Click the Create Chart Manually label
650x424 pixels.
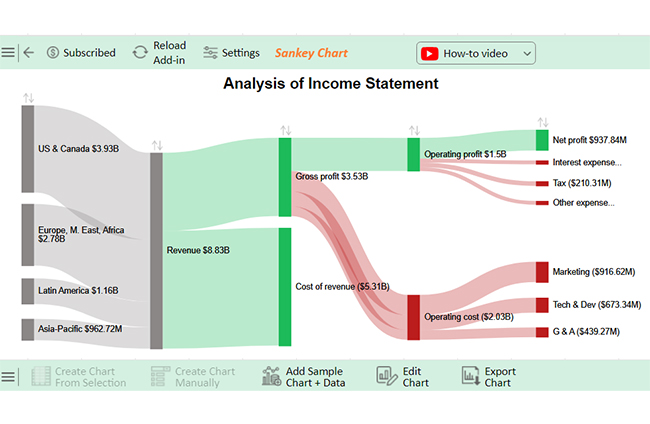tap(205, 377)
